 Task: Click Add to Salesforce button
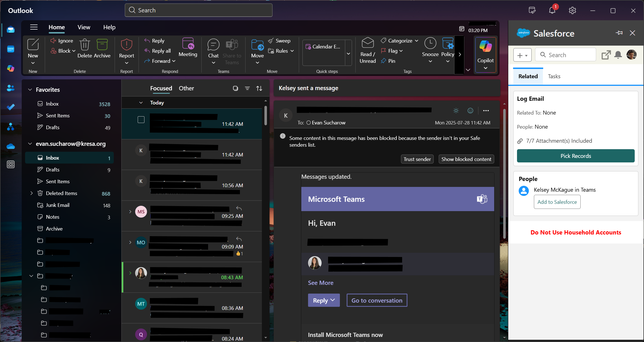[557, 202]
